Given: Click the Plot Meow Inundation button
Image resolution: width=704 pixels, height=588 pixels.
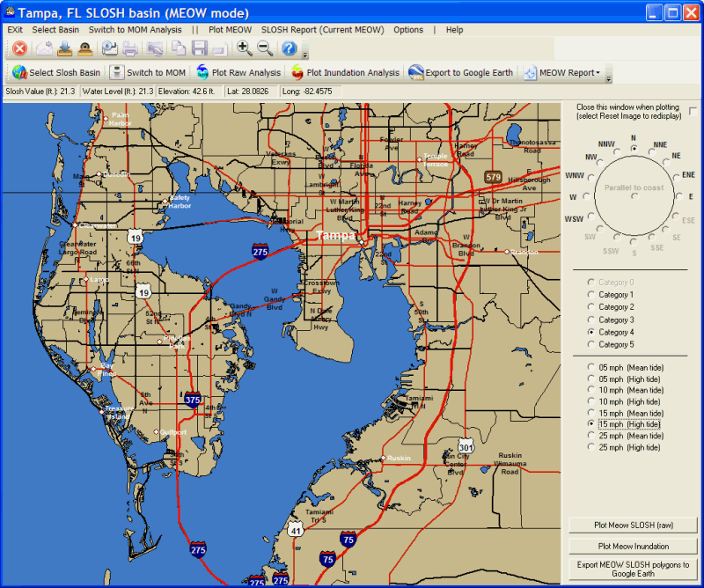Looking at the screenshot, I should coord(633,547).
